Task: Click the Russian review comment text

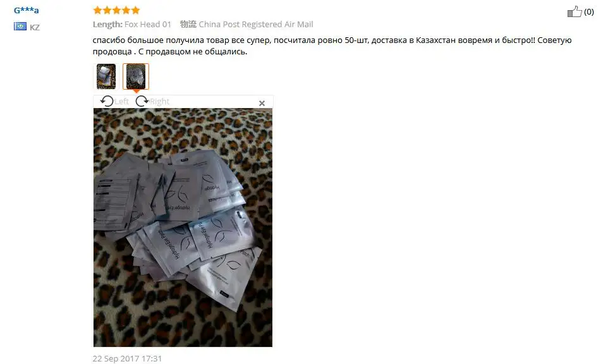Action: coord(332,45)
